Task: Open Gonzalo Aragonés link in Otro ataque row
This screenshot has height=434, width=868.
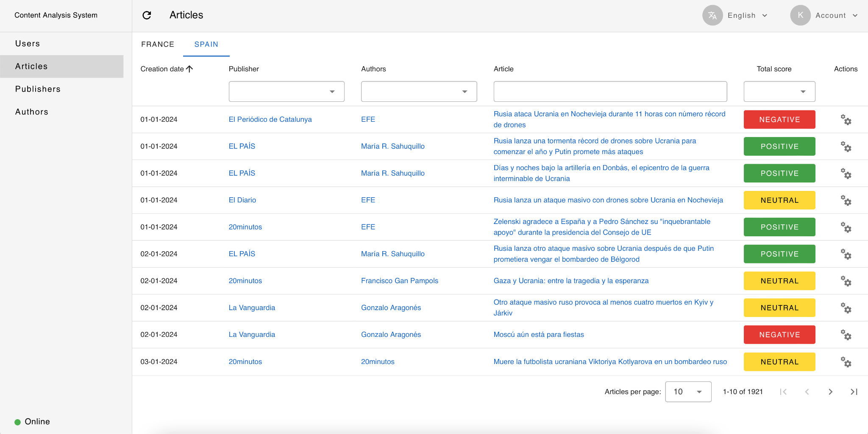Action: tap(391, 308)
